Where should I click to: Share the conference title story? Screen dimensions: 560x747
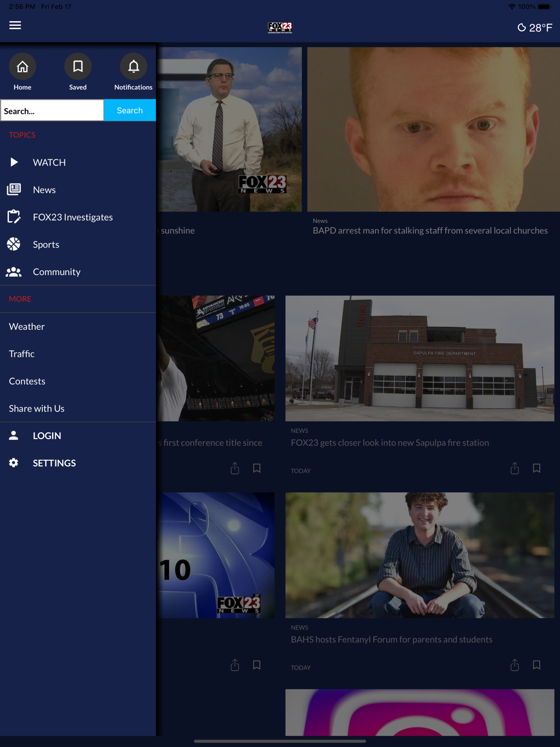[x=235, y=468]
